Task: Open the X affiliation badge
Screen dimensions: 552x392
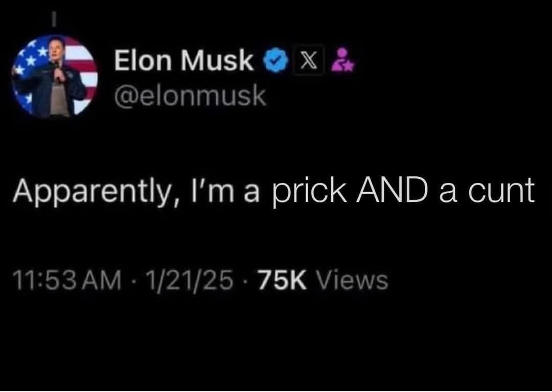Action: click(x=308, y=60)
